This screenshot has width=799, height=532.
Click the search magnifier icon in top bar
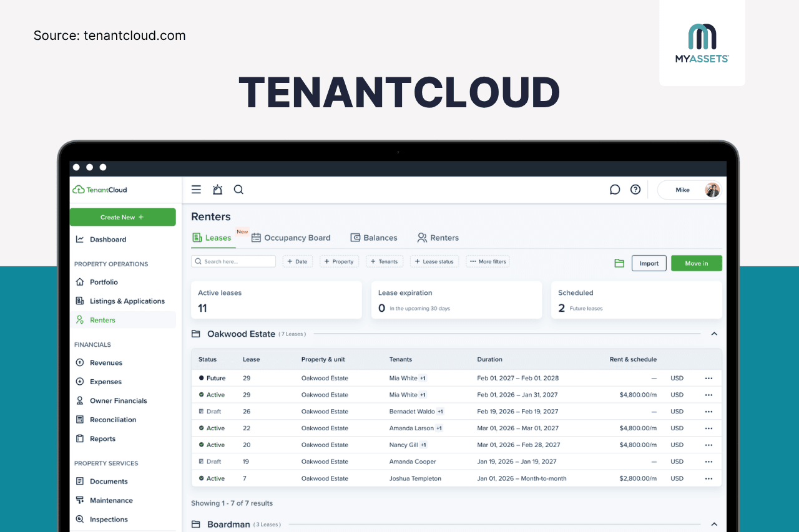(238, 190)
